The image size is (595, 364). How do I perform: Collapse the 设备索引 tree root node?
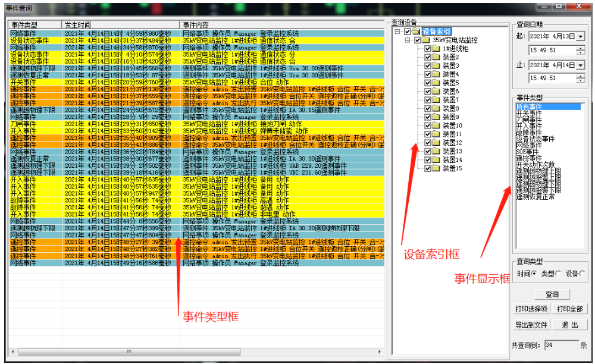click(x=397, y=32)
